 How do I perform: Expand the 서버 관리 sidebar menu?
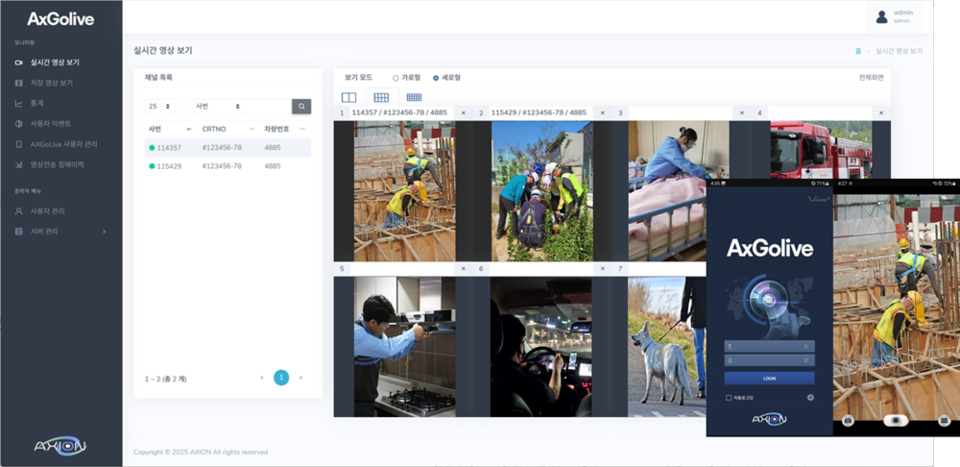[60, 231]
